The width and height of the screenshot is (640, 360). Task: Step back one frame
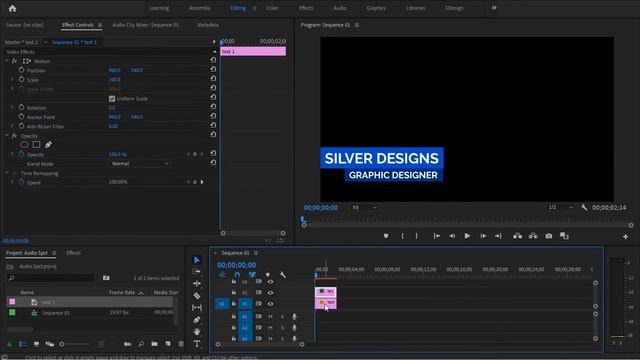point(452,236)
